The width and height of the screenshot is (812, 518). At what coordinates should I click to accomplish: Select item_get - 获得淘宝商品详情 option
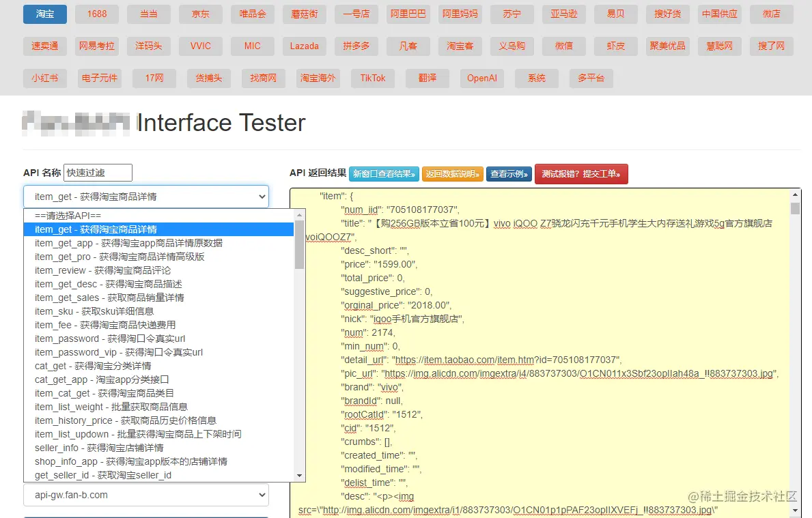pos(158,229)
